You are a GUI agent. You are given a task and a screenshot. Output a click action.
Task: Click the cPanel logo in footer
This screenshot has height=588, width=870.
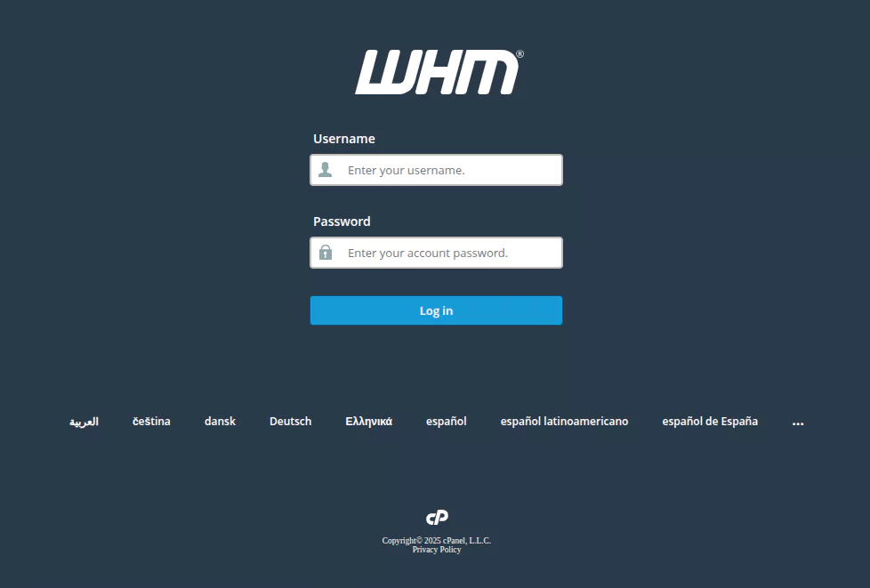click(437, 518)
